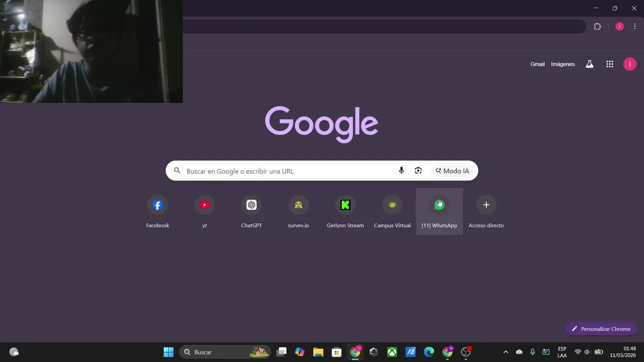This screenshot has width=644, height=362.
Task: Open Microsoft Edge from the taskbar
Action: (429, 352)
